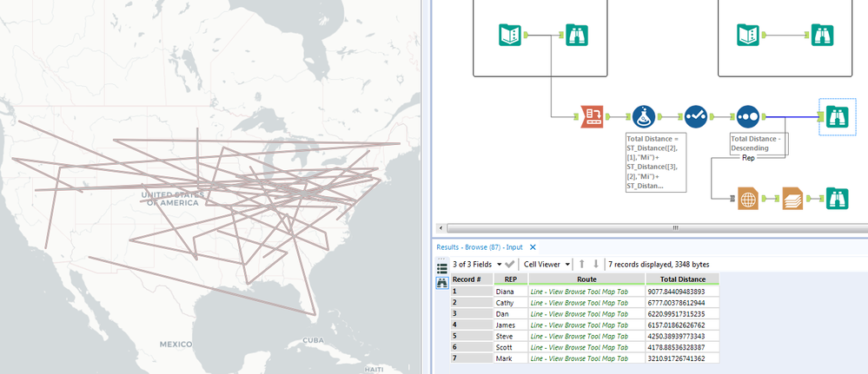Select Browse tool in right container
The height and width of the screenshot is (374, 868).
click(823, 35)
